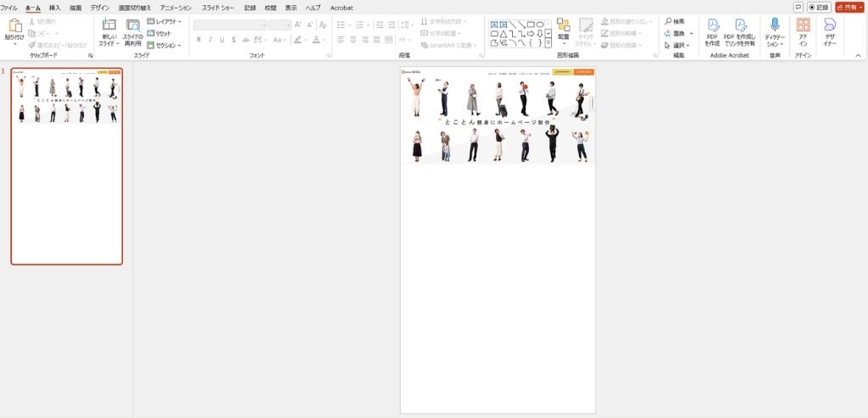Expand the Section (セクション) dropdown

[x=164, y=45]
